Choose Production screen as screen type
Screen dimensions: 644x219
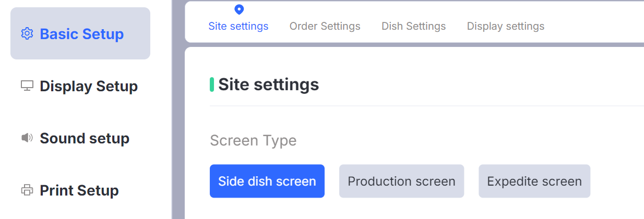tap(401, 181)
